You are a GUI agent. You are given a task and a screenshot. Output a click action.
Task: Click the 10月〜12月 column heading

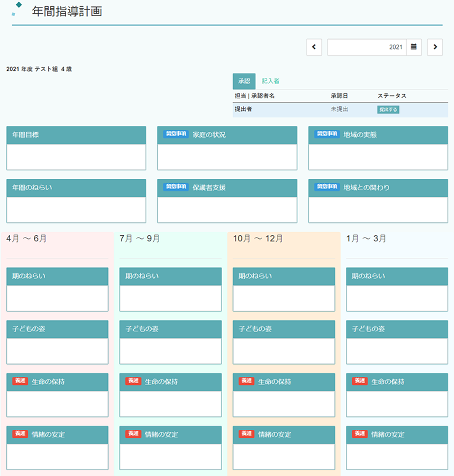tap(258, 239)
